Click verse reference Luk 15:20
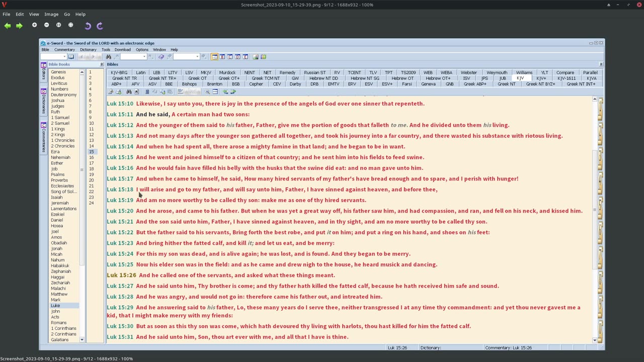 (120, 211)
